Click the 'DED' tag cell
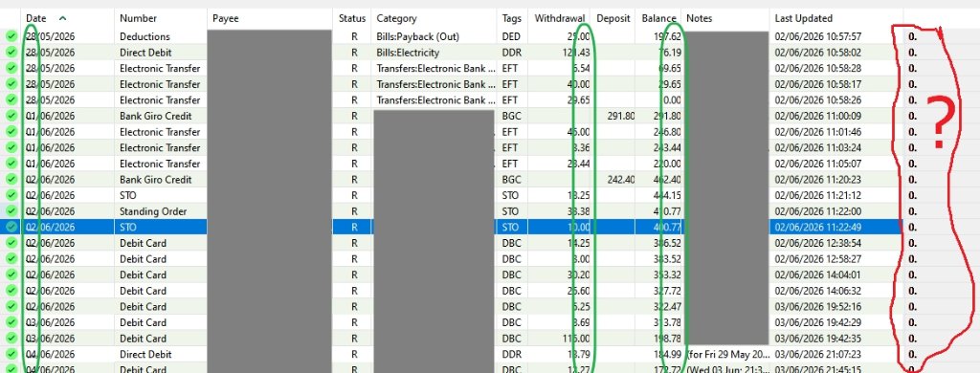 coord(511,37)
